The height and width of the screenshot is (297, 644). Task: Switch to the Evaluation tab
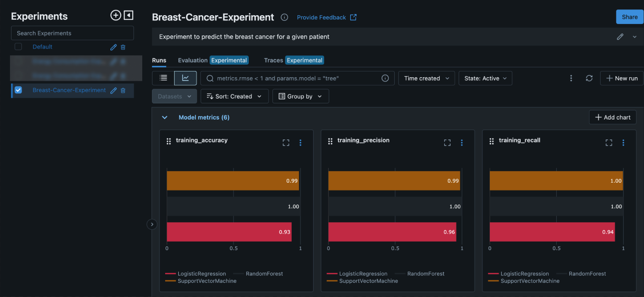193,60
